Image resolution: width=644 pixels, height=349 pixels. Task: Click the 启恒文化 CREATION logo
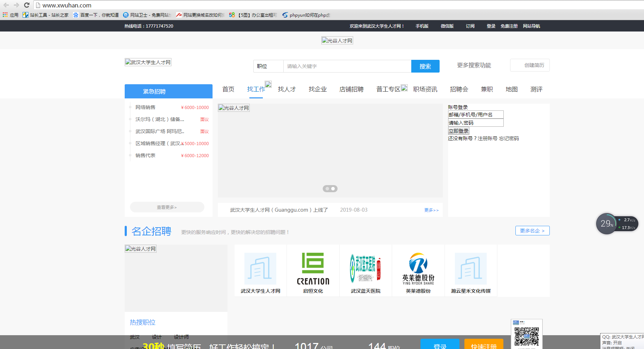tap(313, 269)
